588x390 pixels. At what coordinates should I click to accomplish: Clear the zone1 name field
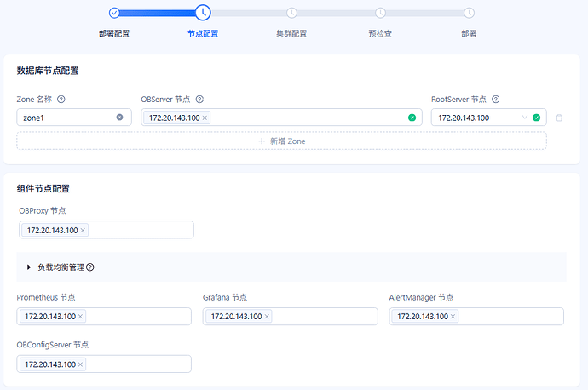pyautogui.click(x=119, y=118)
